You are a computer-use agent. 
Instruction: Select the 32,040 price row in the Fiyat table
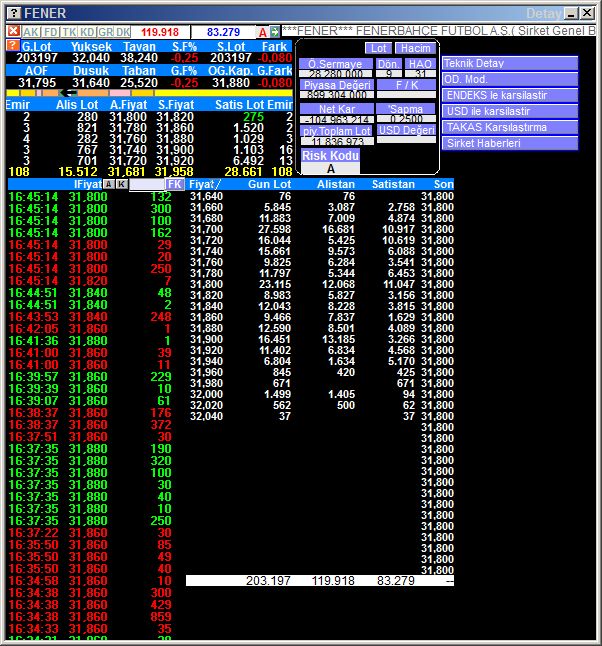[321, 416]
